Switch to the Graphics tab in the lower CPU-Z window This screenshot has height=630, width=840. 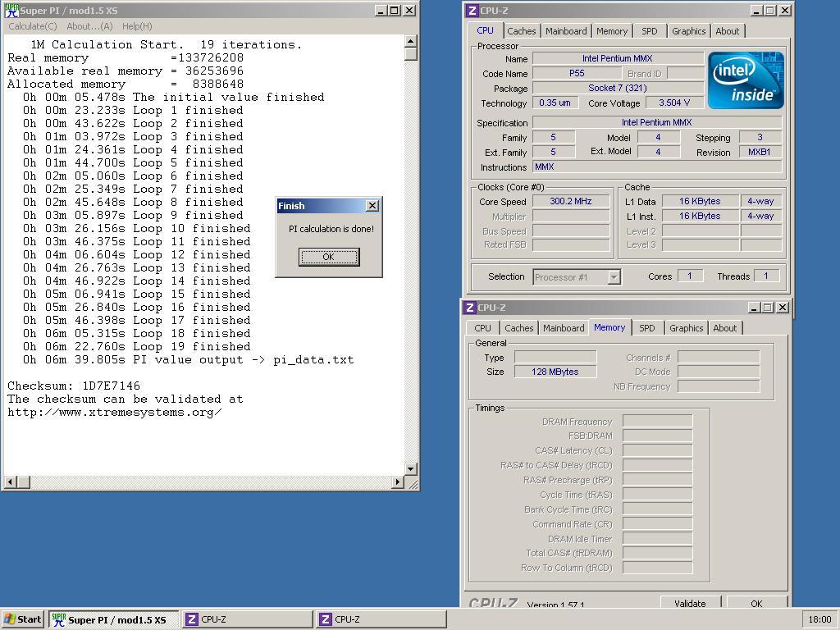(x=687, y=328)
